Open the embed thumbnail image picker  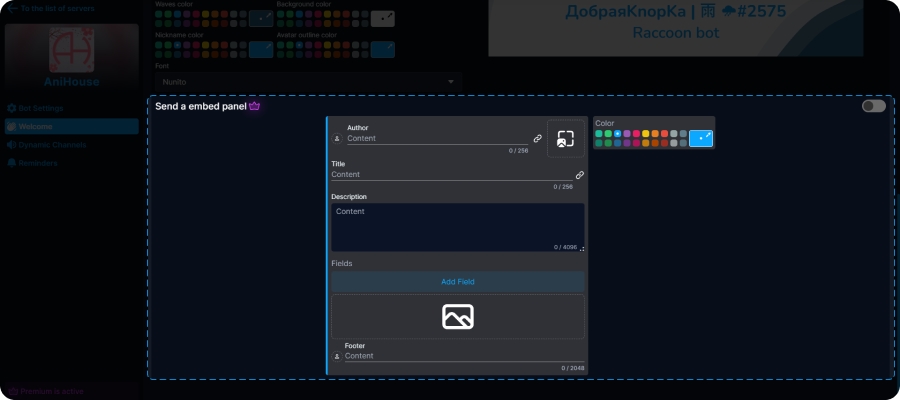(x=566, y=139)
